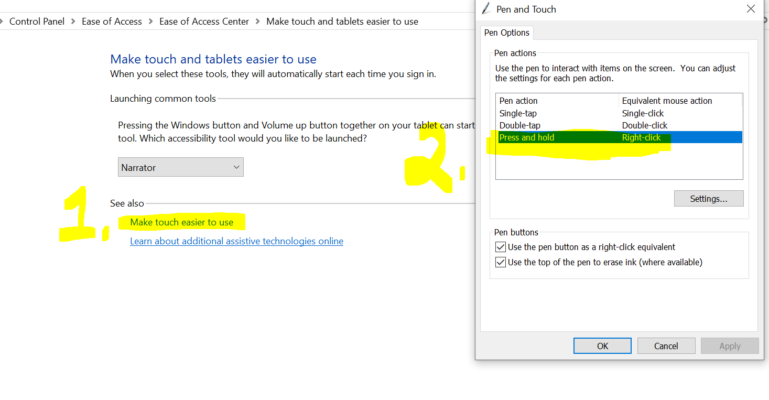The height and width of the screenshot is (400, 769).
Task: Open pen action Settings button
Action: point(709,199)
